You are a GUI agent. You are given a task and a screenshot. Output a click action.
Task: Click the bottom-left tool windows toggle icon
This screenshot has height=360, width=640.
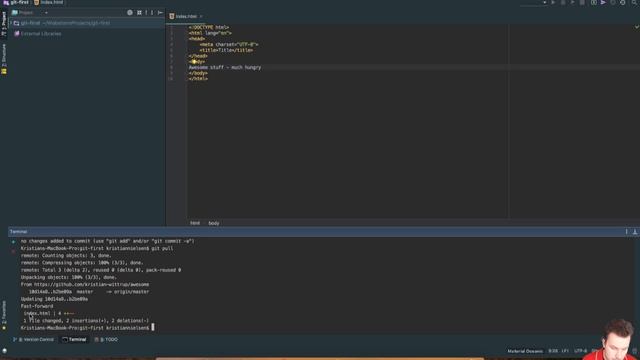(x=4, y=351)
